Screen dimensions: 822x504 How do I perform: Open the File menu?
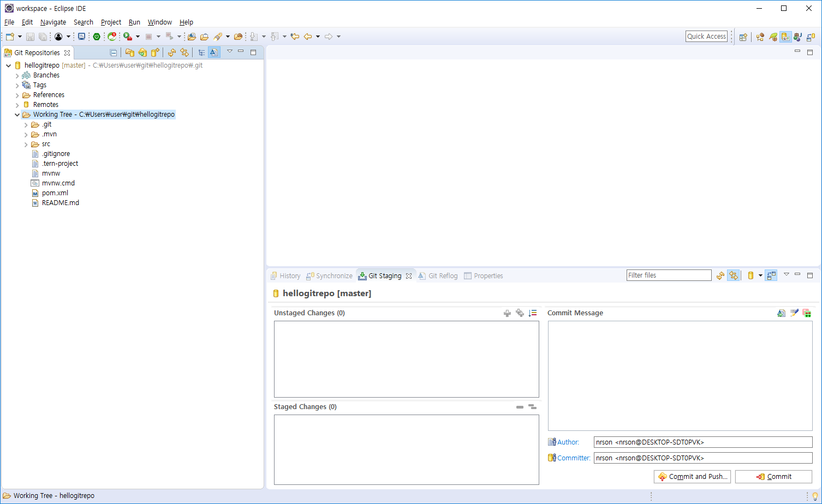[x=9, y=22]
